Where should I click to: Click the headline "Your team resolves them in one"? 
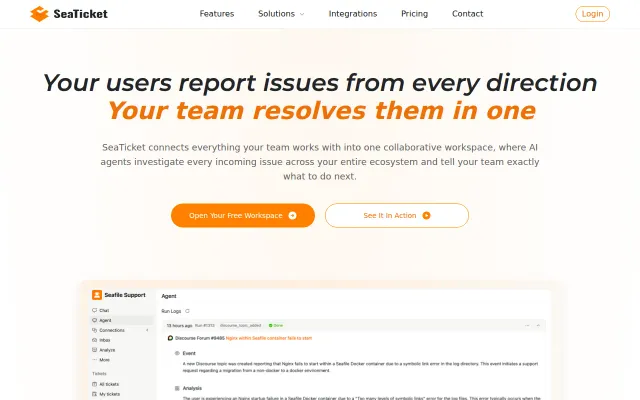[x=322, y=111]
